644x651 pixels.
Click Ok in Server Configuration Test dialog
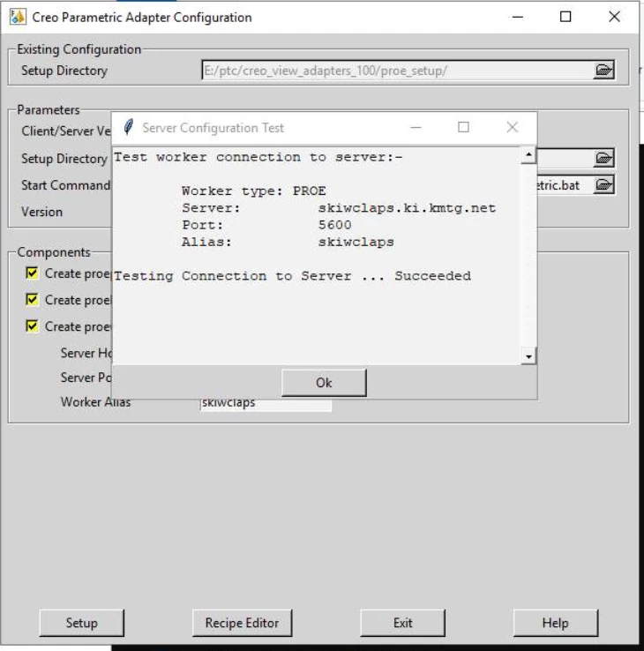pyautogui.click(x=324, y=382)
